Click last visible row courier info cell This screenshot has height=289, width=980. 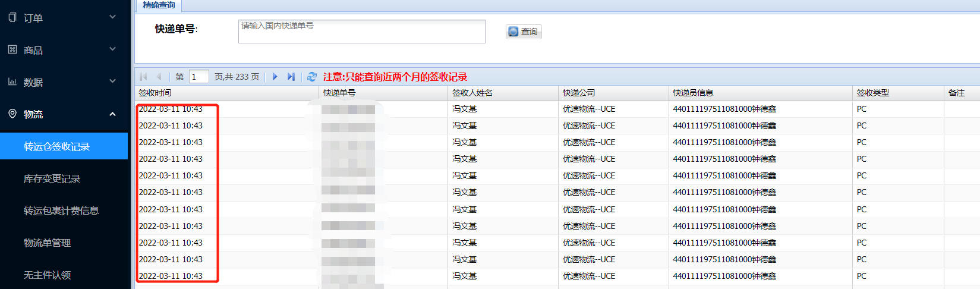tap(761, 276)
